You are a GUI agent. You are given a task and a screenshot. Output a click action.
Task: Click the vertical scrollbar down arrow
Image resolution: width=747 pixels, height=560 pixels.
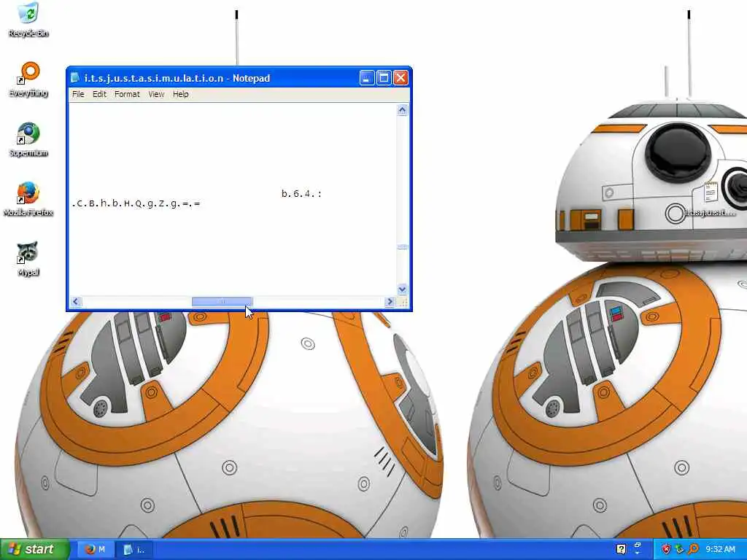(402, 289)
